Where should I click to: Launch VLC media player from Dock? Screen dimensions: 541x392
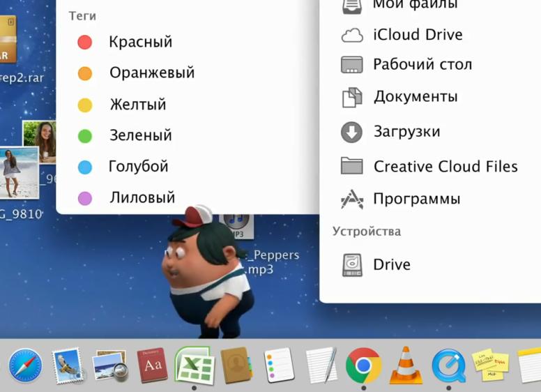pyautogui.click(x=406, y=365)
